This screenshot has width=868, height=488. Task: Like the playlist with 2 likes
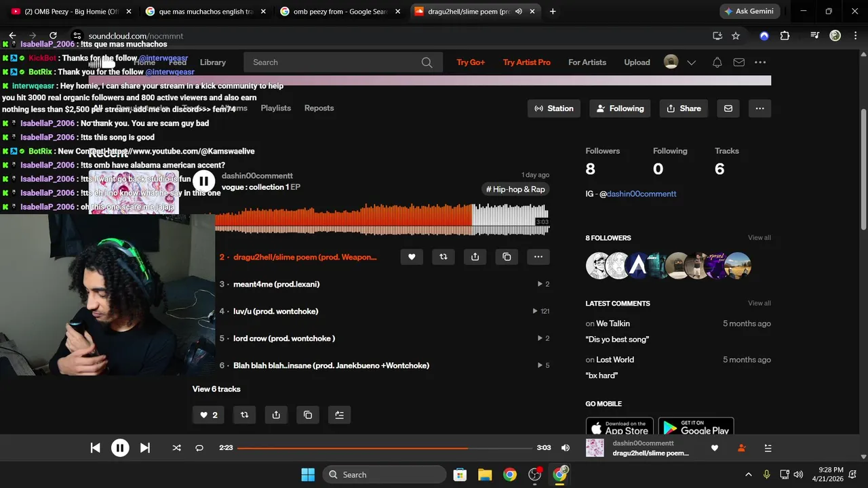point(208,415)
